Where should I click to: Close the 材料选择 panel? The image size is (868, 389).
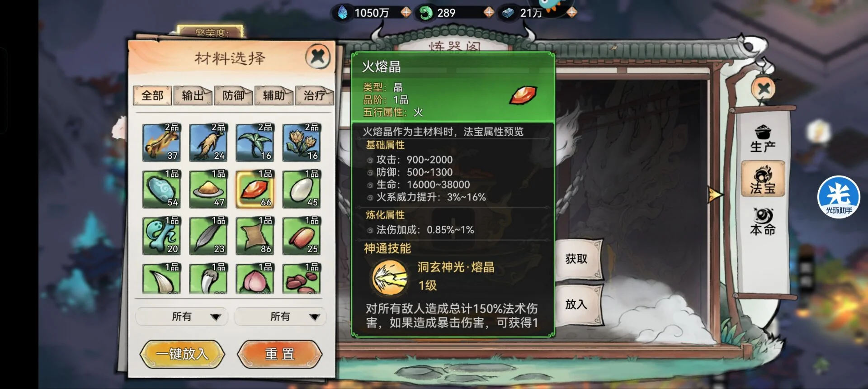tap(318, 57)
